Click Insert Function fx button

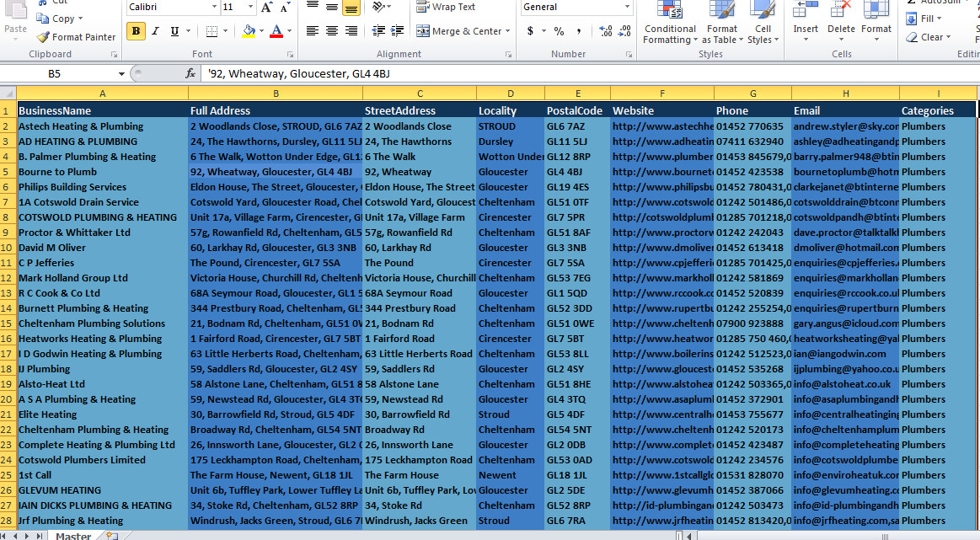click(190, 74)
